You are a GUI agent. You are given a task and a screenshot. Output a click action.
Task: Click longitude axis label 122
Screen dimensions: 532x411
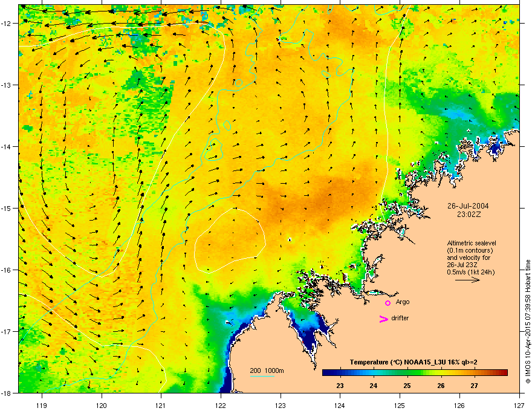pos(221,405)
